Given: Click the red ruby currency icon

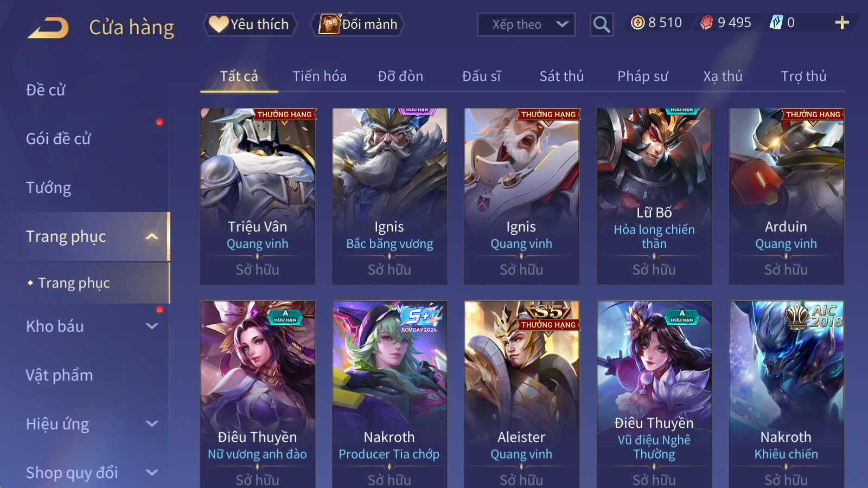Looking at the screenshot, I should (x=707, y=22).
